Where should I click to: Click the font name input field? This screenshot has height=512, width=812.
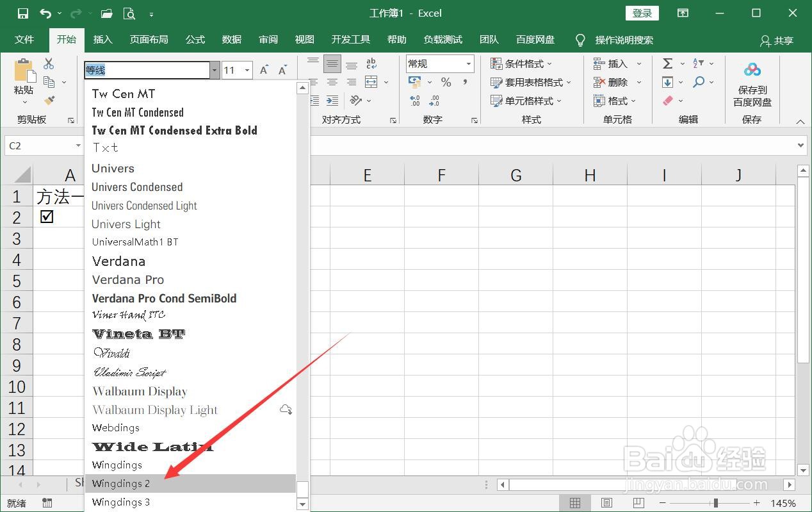(x=147, y=70)
